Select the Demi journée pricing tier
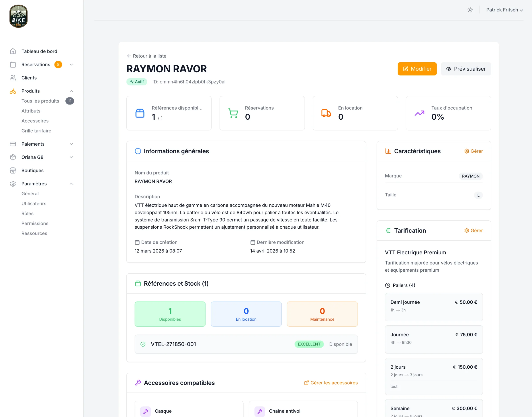The width and height of the screenshot is (532, 417). click(x=434, y=307)
